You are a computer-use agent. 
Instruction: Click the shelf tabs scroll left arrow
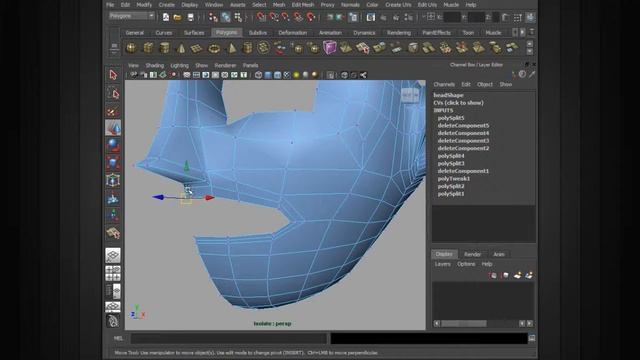(515, 32)
